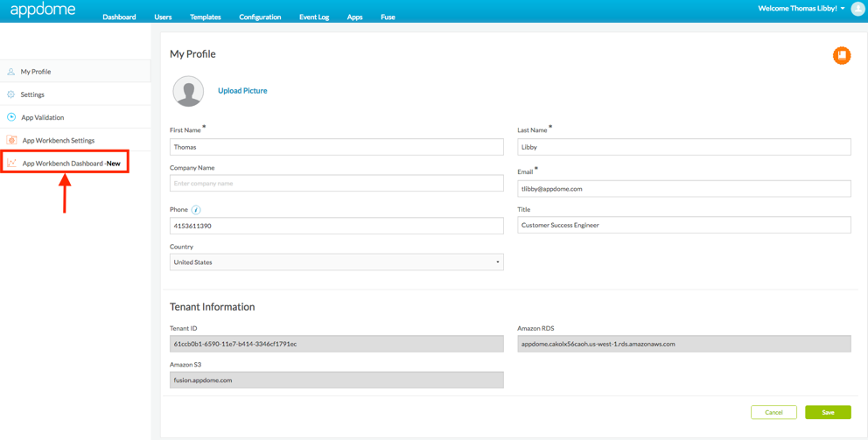This screenshot has height=440, width=868.
Task: Click the App Workbench Dashboard chart icon
Action: 11,164
